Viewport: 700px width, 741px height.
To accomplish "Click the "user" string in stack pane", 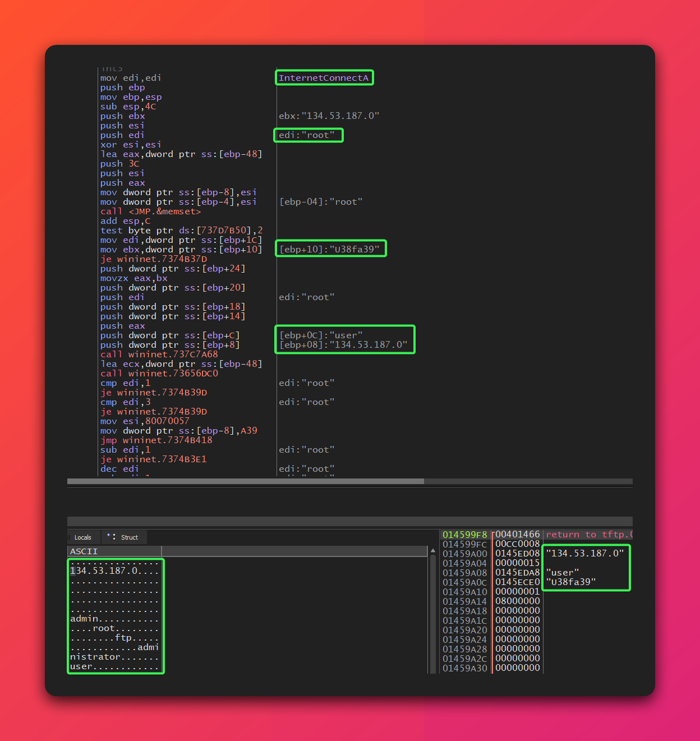I will pos(561,572).
